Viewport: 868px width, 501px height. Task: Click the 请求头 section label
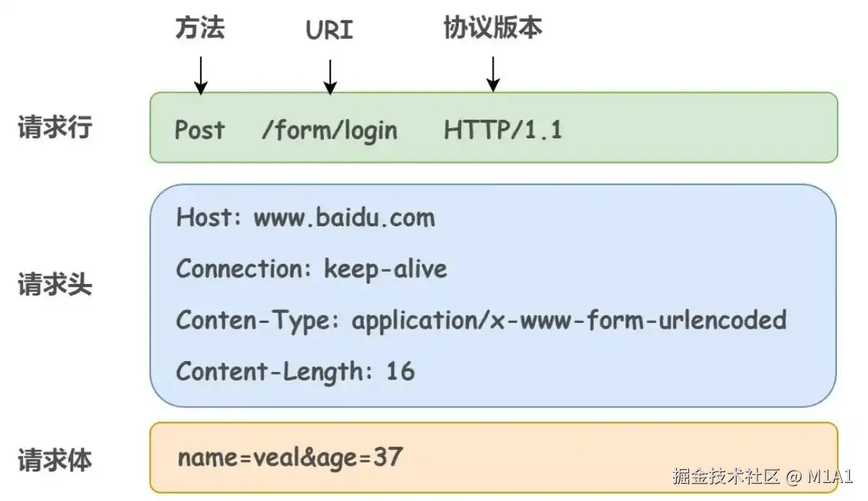pos(55,286)
